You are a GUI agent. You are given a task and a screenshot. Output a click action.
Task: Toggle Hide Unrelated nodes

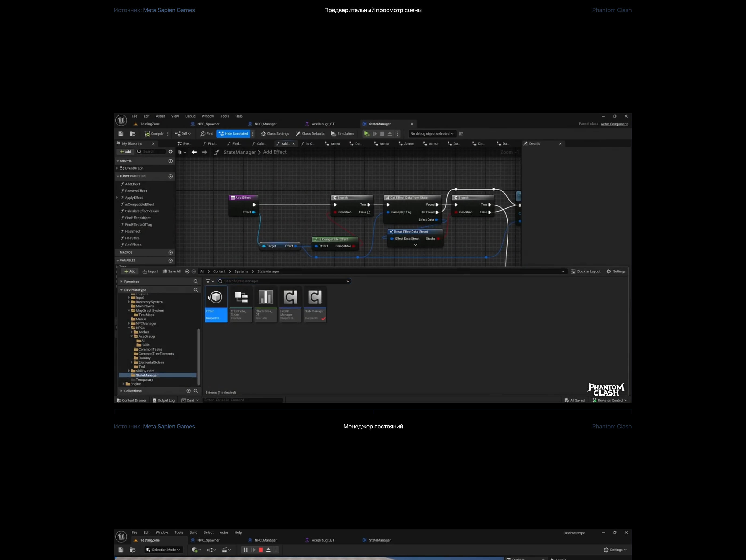[x=233, y=134]
